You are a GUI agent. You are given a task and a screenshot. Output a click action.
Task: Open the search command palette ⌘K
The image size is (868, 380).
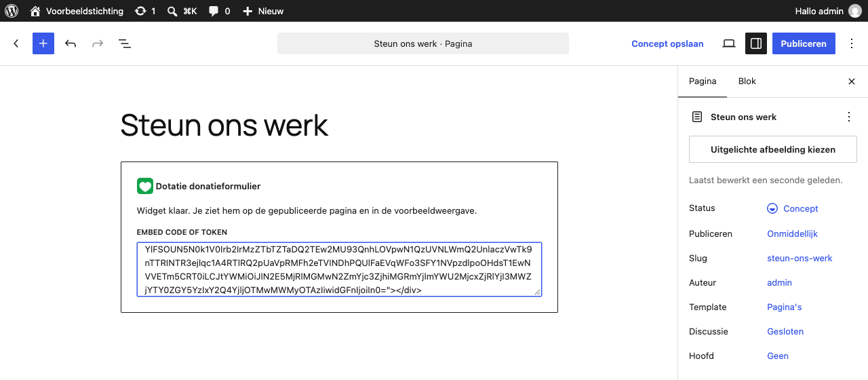(x=182, y=11)
